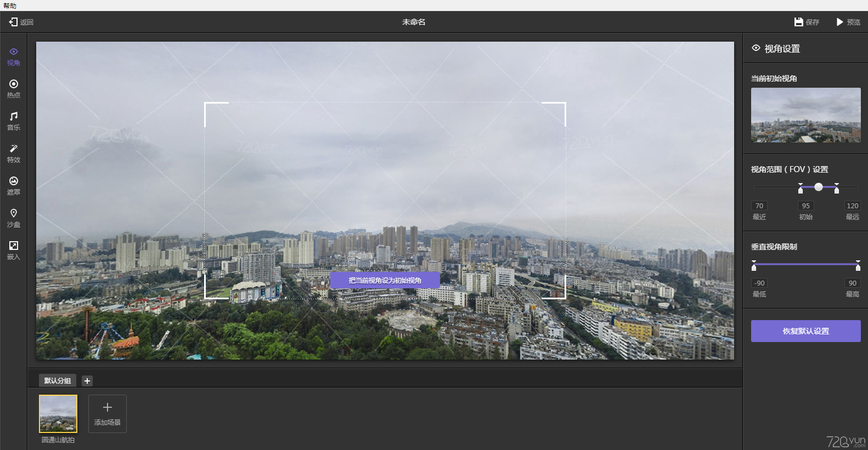
Task: Edit the 初始 FOV value field 95
Action: click(x=806, y=206)
